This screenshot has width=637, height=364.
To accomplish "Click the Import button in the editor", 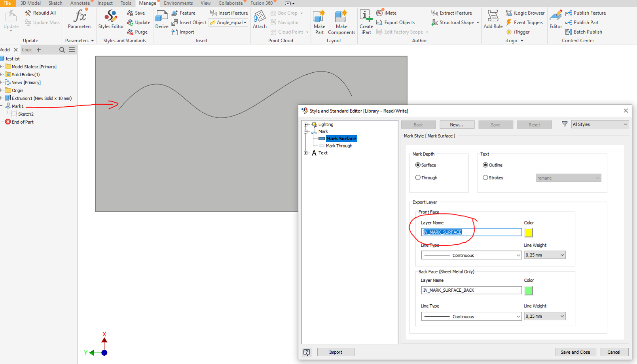I will click(x=335, y=352).
